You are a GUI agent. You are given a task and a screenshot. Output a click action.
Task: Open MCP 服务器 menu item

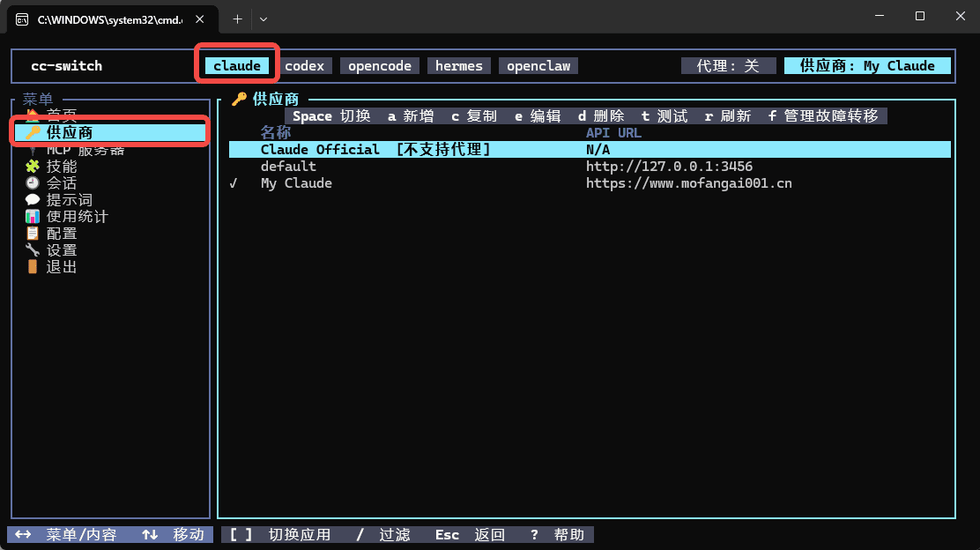(x=85, y=149)
